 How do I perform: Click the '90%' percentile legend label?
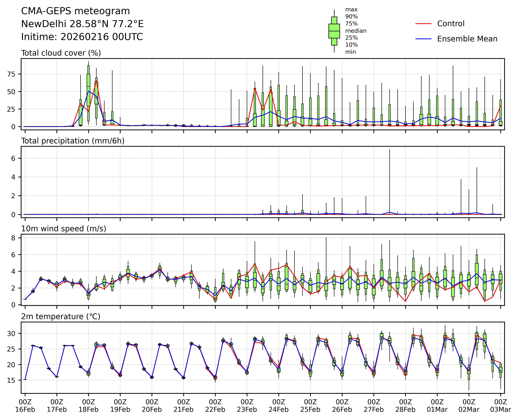351,16
